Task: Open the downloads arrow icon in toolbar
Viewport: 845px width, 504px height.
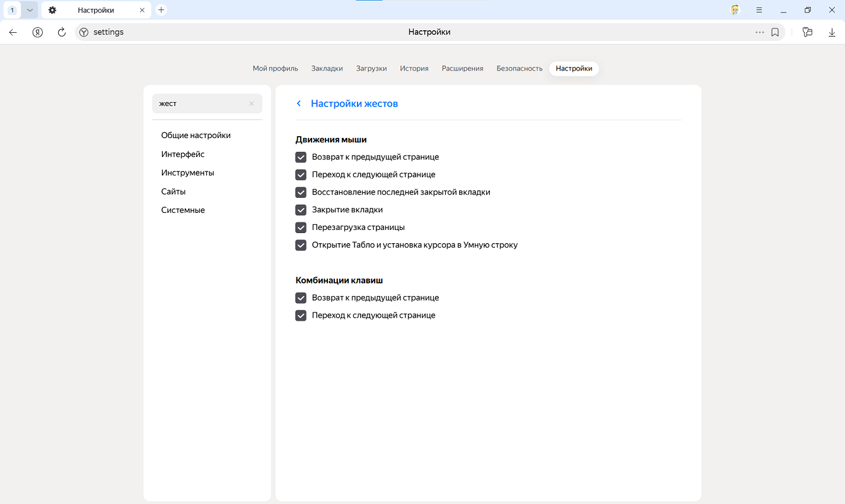Action: (x=832, y=32)
